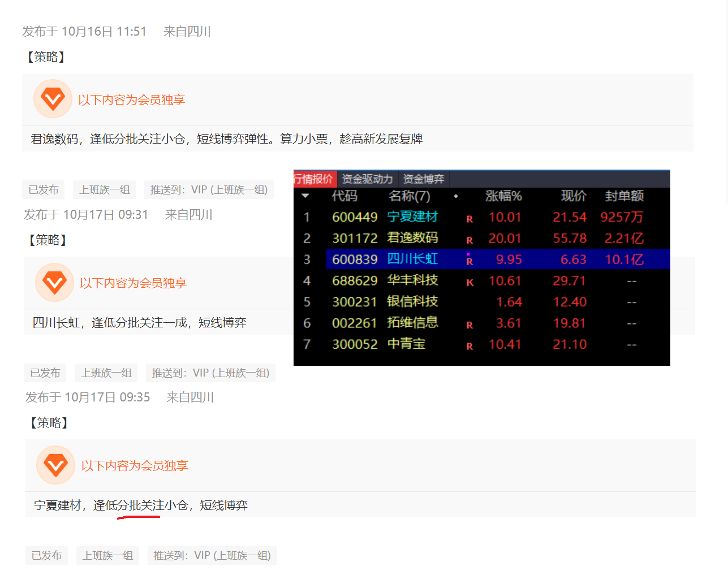Click the member diamond icon above 宁夏建材 strategy
The image size is (728, 575).
55,465
